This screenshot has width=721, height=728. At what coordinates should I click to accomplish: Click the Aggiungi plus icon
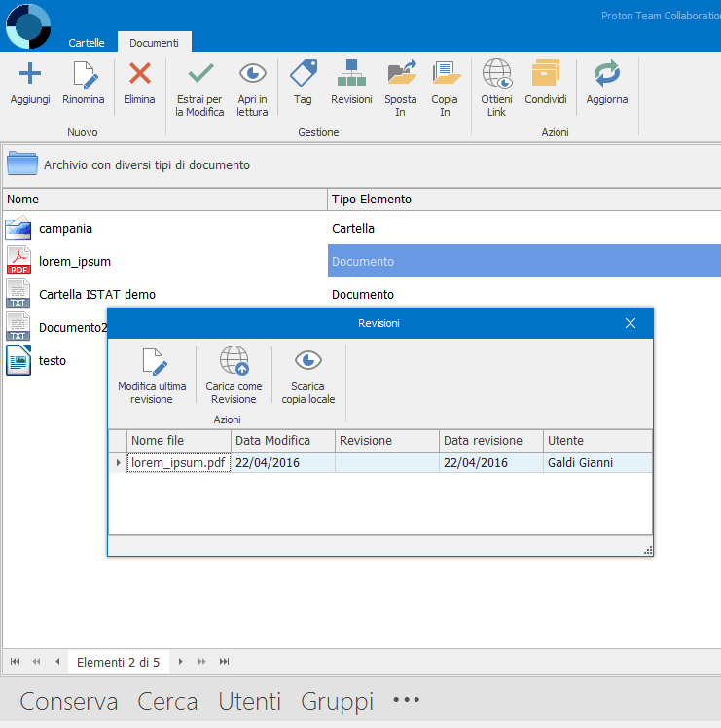click(x=30, y=73)
